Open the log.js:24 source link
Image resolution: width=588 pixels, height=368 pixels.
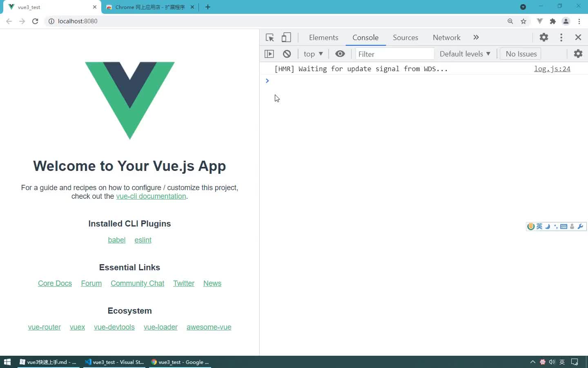552,69
